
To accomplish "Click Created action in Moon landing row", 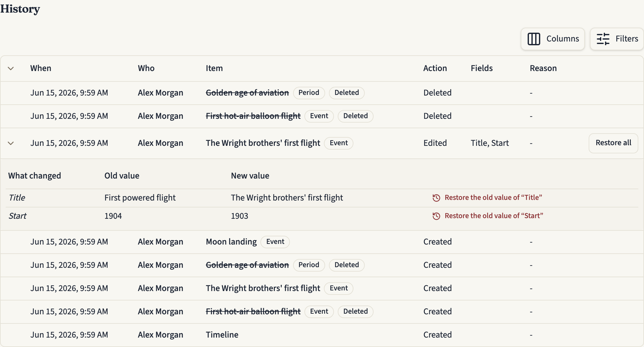I will click(x=437, y=242).
